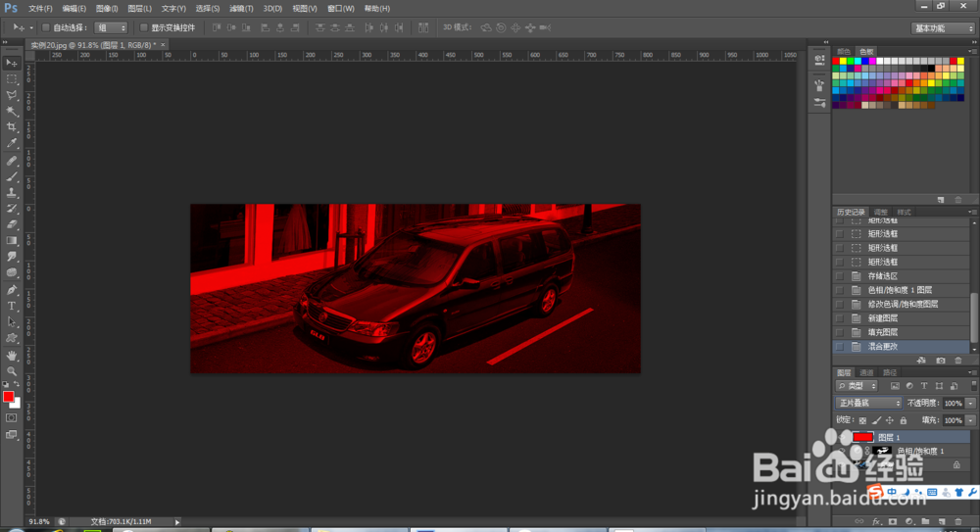Screen dimensions: 980x532
Task: Select the Healing Brush tool
Action: [12, 161]
